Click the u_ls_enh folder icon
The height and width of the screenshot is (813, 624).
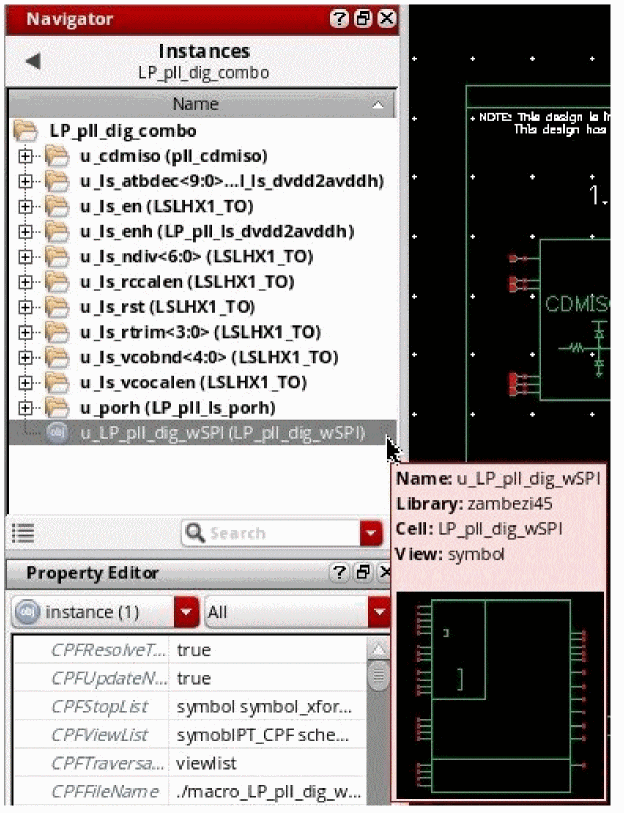point(57,231)
